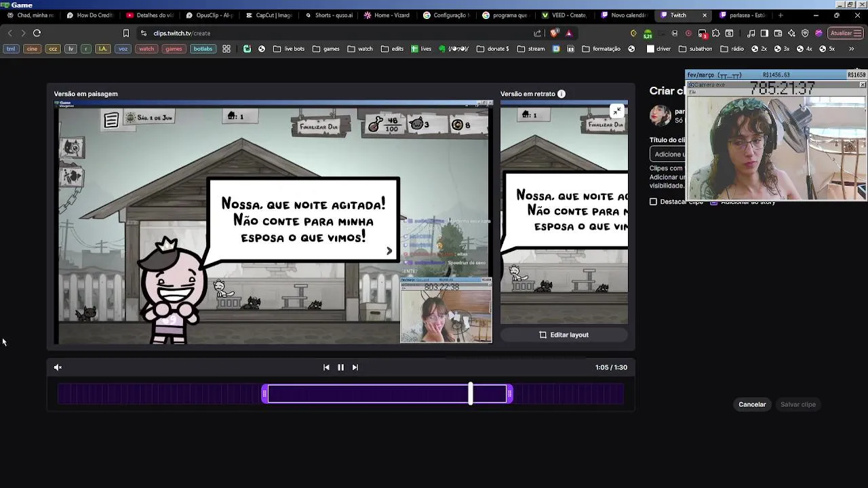Expand hidden bookmarks with the double chevron
Viewport: 868px width, 488px height.
pos(852,49)
